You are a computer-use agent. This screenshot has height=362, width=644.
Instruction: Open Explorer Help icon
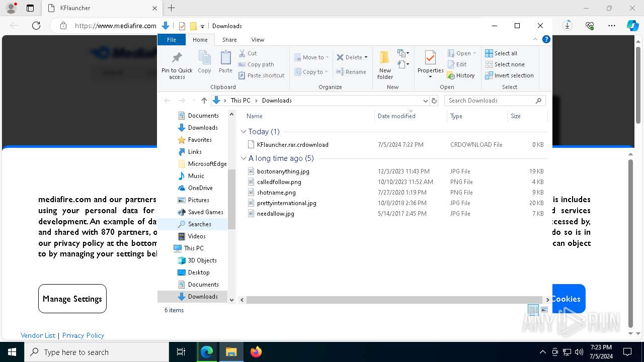546,39
